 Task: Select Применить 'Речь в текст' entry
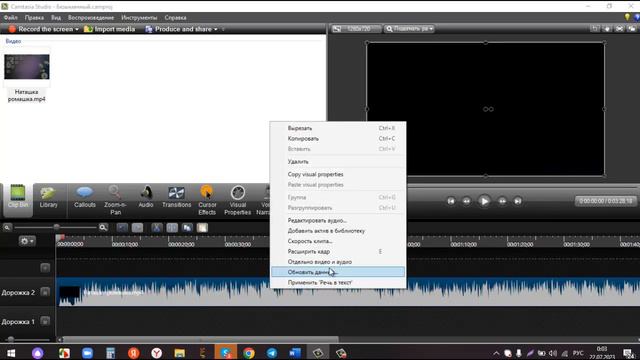tap(338, 282)
